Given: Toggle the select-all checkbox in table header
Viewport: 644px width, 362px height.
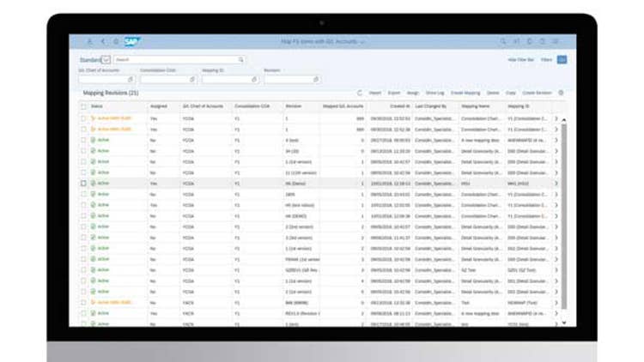Looking at the screenshot, I should point(83,106).
